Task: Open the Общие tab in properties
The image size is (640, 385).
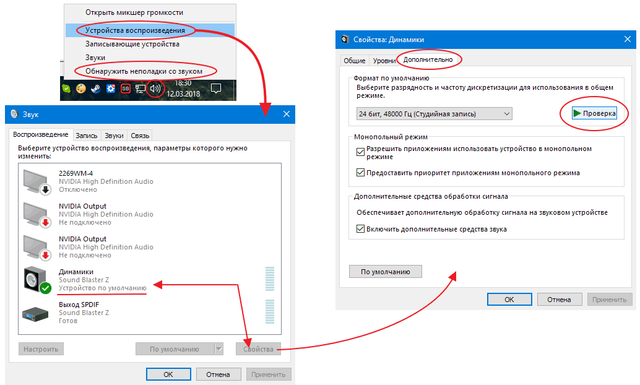Action: (x=354, y=60)
